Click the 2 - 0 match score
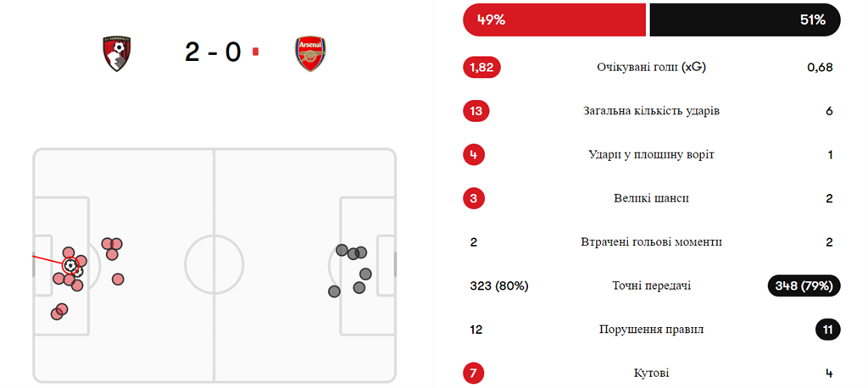Image resolution: width=868 pixels, height=388 pixels. (x=213, y=53)
